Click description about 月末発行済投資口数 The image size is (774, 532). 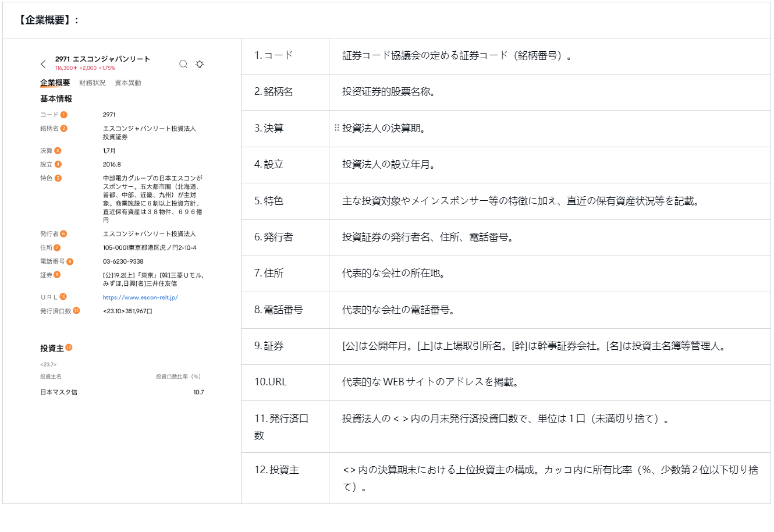(x=505, y=419)
